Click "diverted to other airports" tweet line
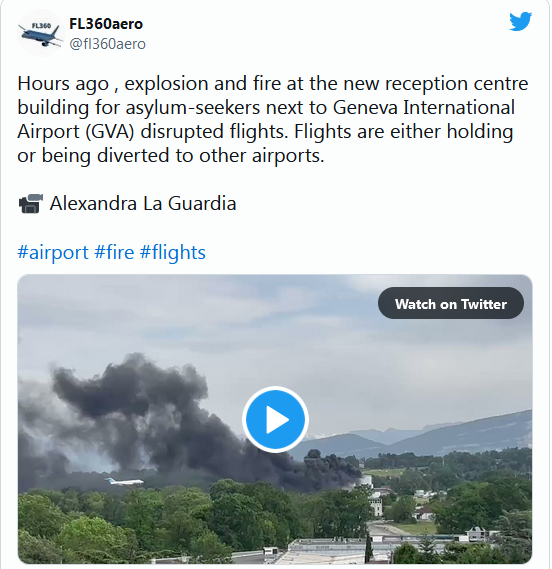The image size is (552, 569). [210, 156]
